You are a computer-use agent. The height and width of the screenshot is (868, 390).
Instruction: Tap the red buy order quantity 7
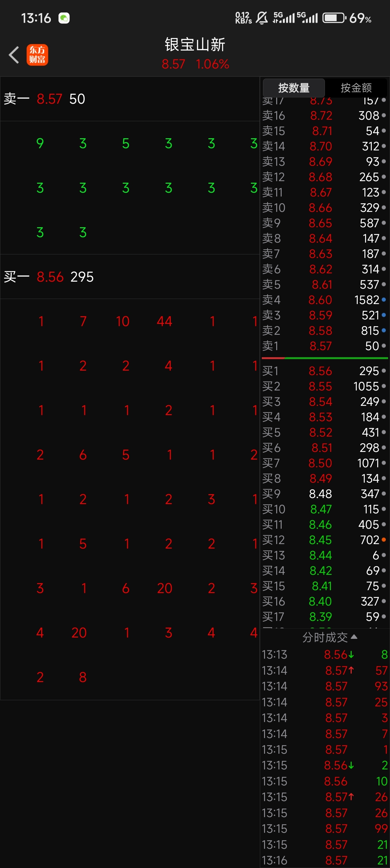coord(83,321)
